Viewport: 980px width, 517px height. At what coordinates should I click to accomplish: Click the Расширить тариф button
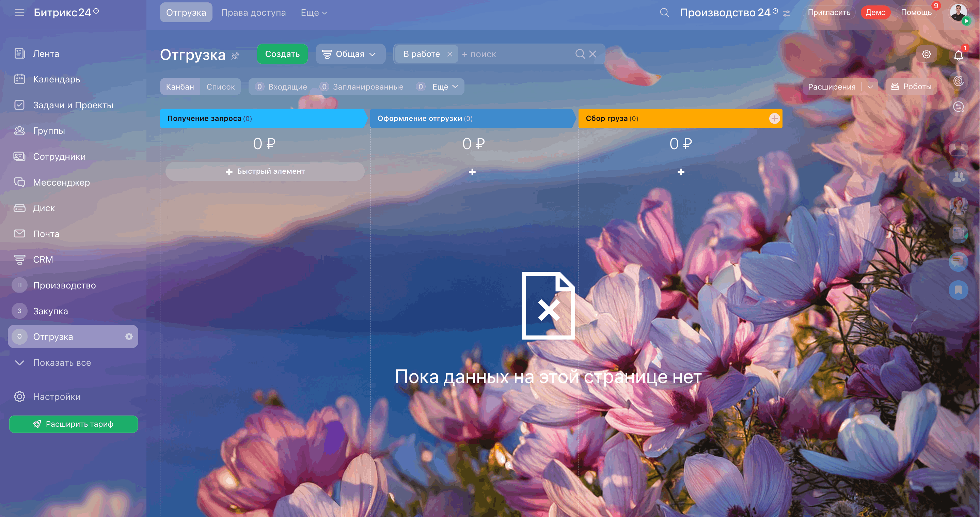click(x=74, y=424)
